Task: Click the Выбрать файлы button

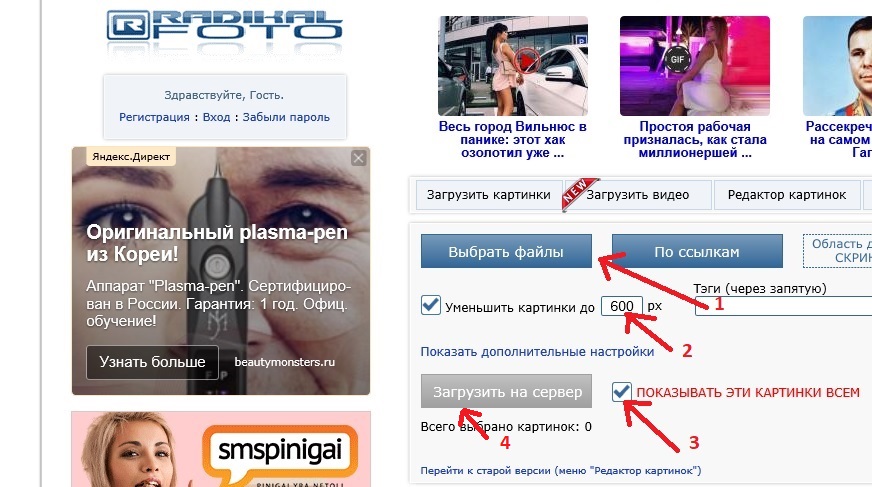Action: (506, 251)
